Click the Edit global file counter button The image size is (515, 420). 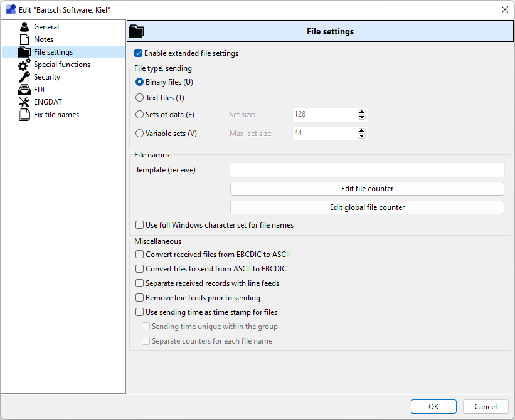367,207
